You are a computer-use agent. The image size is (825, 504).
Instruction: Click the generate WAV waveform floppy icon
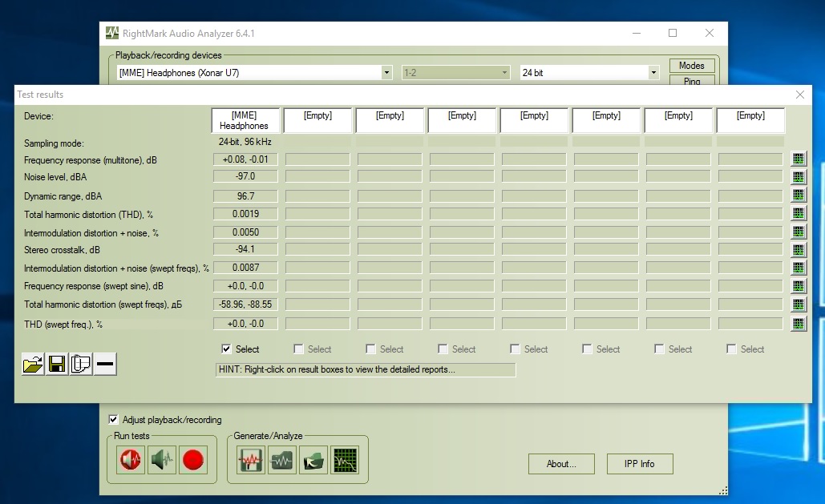point(251,460)
